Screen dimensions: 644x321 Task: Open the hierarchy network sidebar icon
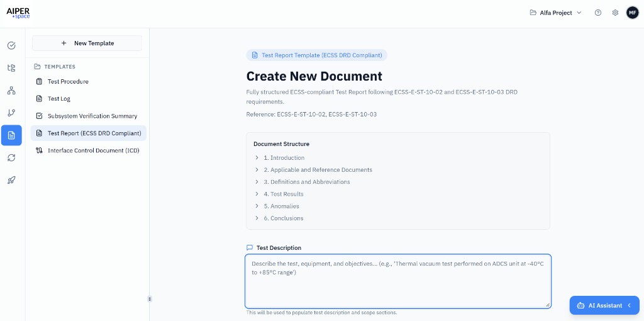tap(11, 91)
